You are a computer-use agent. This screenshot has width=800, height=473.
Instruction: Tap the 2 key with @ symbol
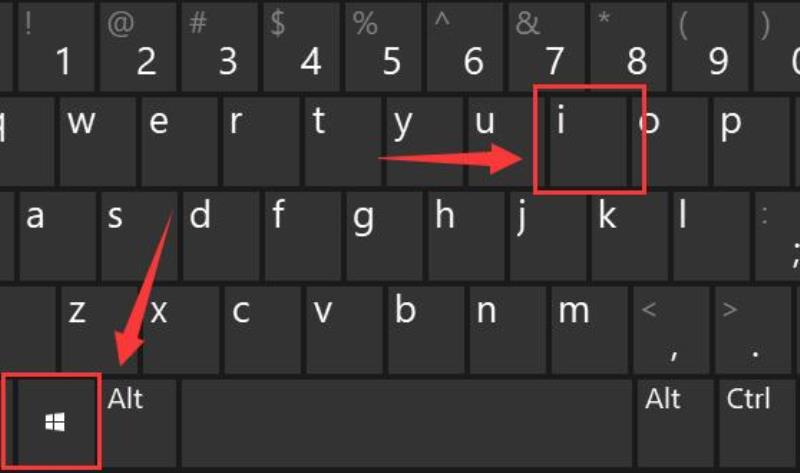point(138,47)
